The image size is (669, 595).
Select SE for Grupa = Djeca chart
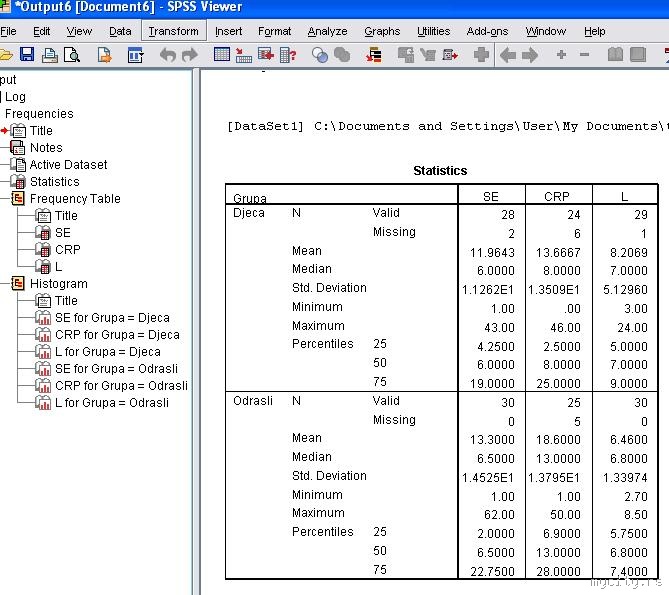pyautogui.click(x=112, y=318)
